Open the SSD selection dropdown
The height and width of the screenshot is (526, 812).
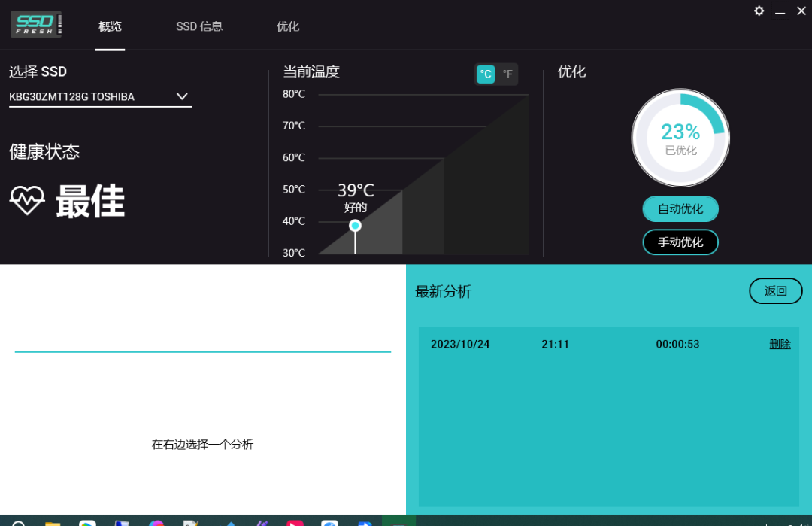tap(181, 96)
